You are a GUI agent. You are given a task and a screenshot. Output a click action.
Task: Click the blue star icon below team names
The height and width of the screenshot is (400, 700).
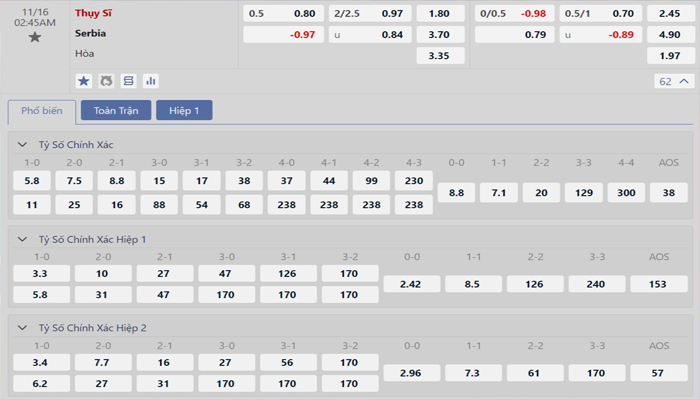[84, 80]
